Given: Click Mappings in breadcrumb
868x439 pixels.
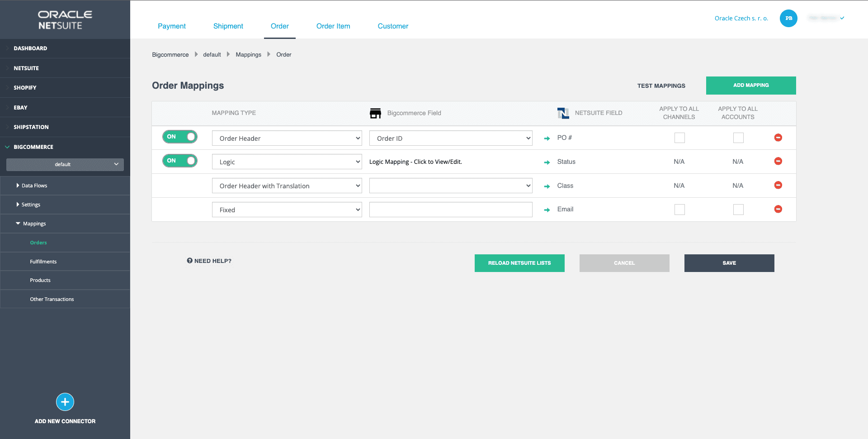Looking at the screenshot, I should [249, 55].
